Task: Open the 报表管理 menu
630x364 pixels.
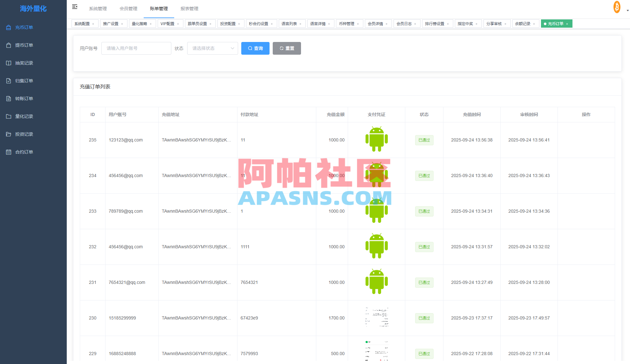Action: click(x=189, y=9)
